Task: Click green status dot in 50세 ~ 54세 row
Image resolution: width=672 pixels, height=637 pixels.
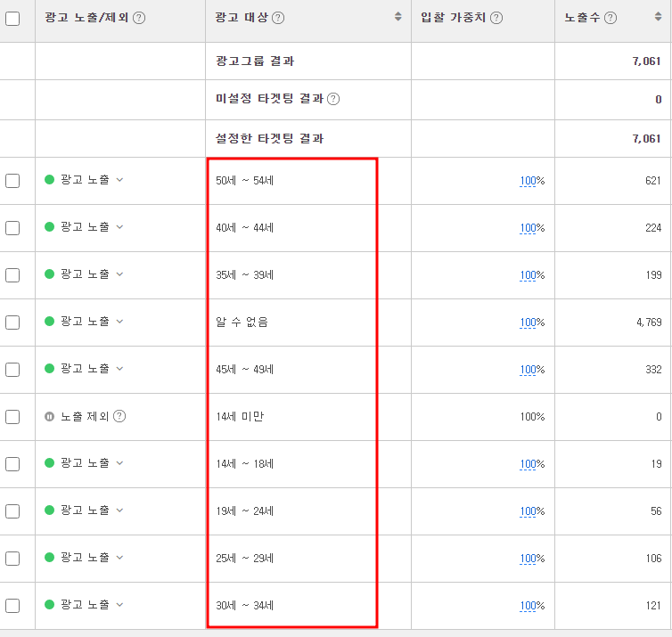Action: [x=49, y=180]
